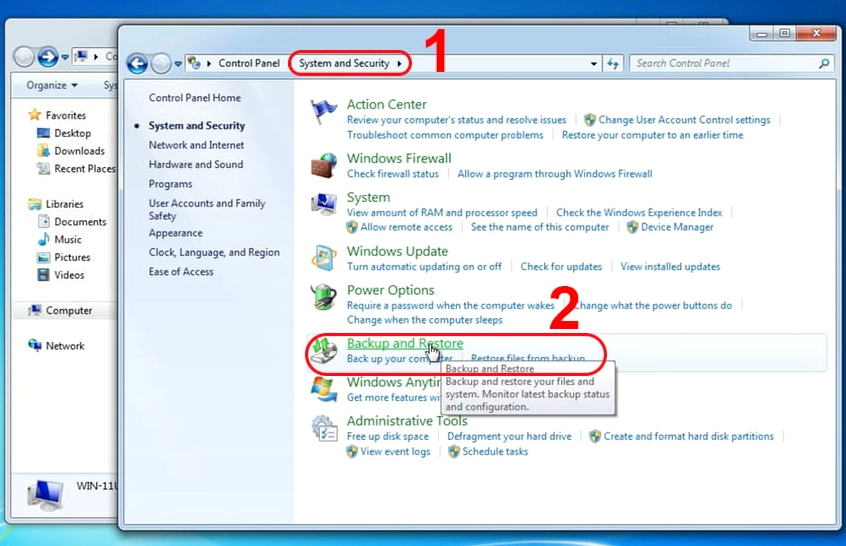846x546 pixels.
Task: Open Action Center heading link
Action: coord(386,104)
